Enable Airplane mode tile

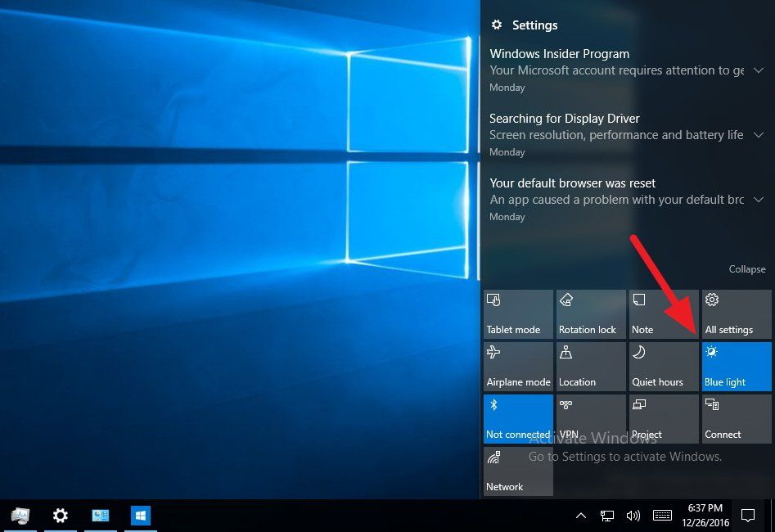518,367
